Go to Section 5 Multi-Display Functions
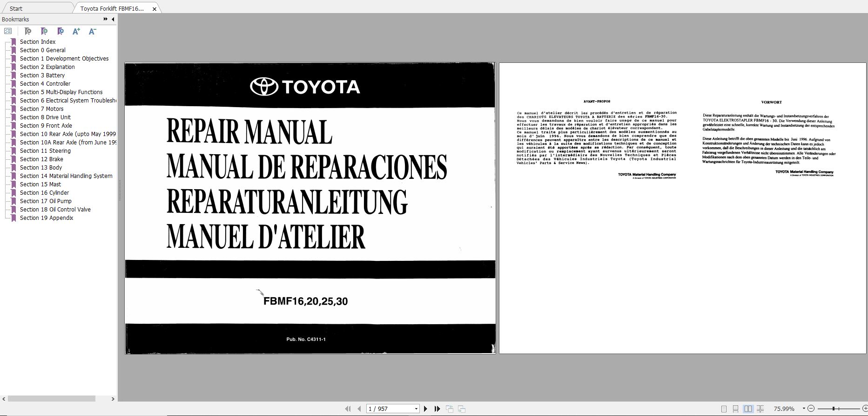The width and height of the screenshot is (868, 416). coord(61,92)
